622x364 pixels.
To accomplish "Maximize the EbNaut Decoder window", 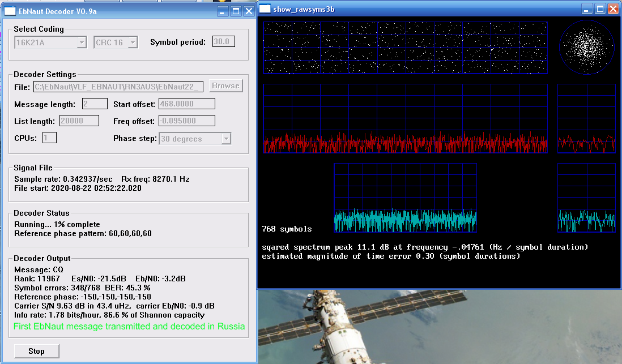I will click(x=235, y=10).
